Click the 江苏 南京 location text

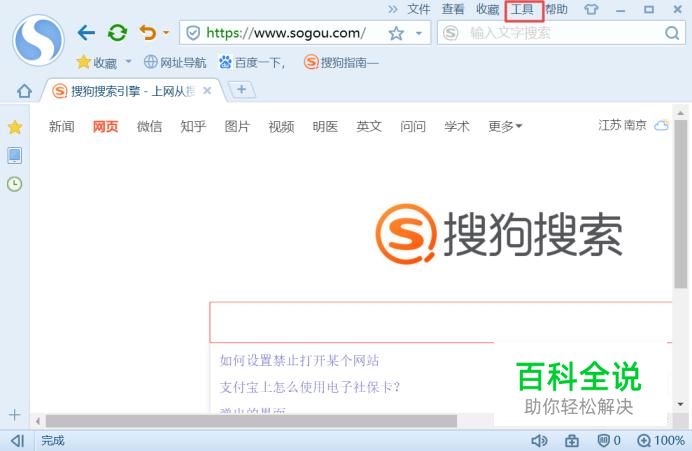(622, 125)
